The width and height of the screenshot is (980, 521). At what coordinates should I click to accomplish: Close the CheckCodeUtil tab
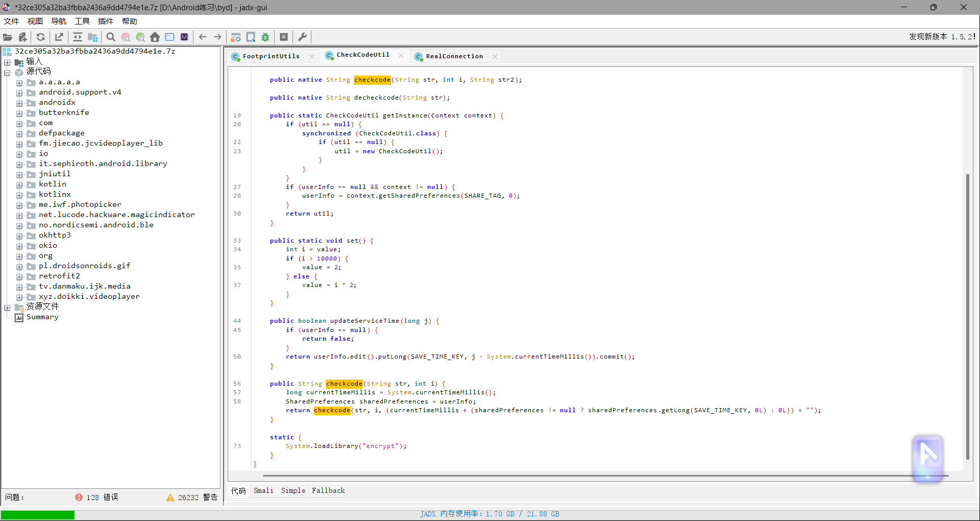[x=401, y=55]
